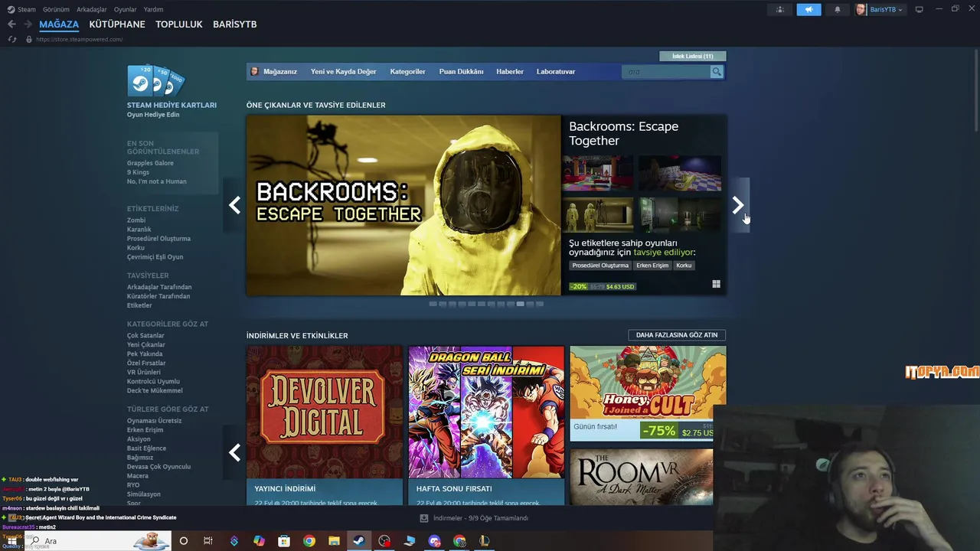
Task: Open 9 Kings from recently viewed
Action: coord(139,172)
